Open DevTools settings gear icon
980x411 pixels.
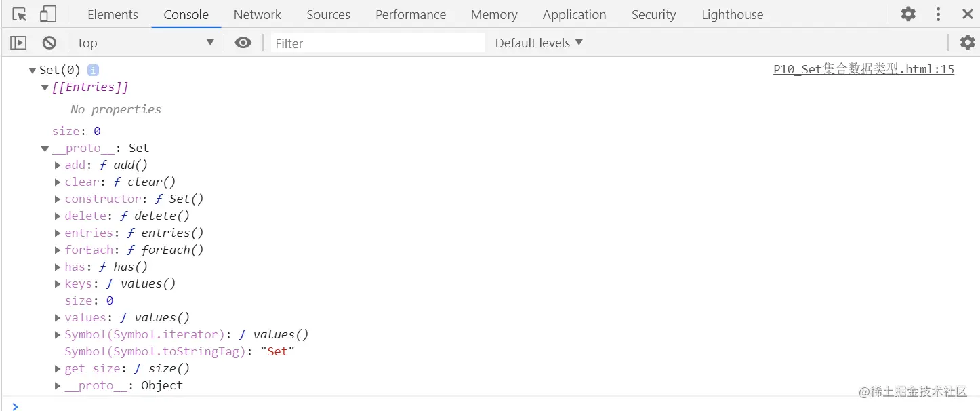[x=908, y=14]
